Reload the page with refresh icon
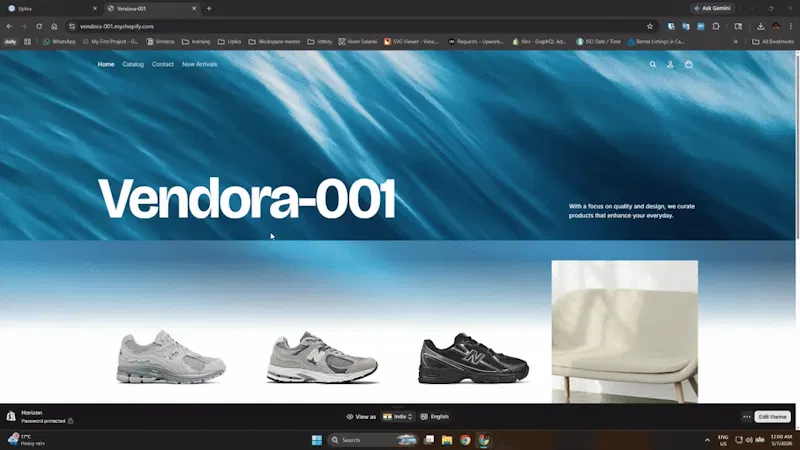 click(x=39, y=26)
